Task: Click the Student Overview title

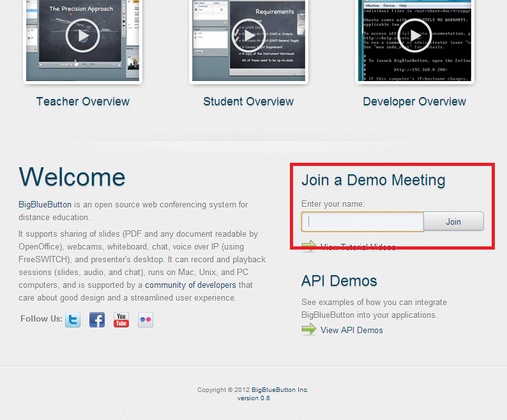Action: [248, 101]
